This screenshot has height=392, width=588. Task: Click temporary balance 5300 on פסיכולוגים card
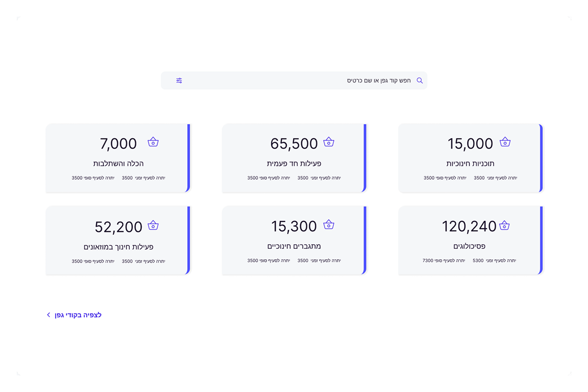478,261
